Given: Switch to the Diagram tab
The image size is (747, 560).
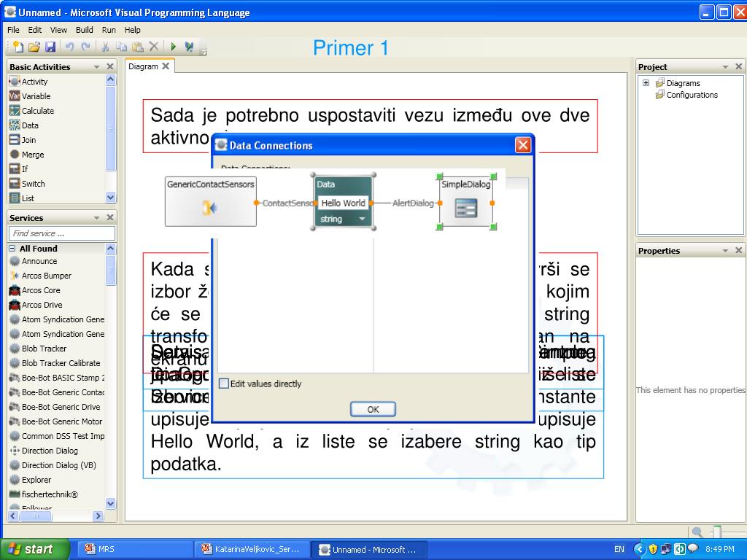Looking at the screenshot, I should (144, 66).
